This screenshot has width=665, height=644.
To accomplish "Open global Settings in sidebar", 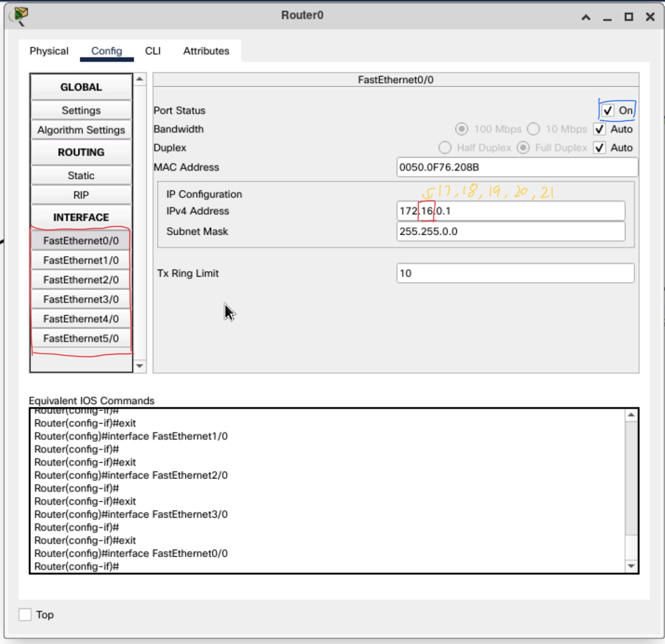I will (x=81, y=111).
